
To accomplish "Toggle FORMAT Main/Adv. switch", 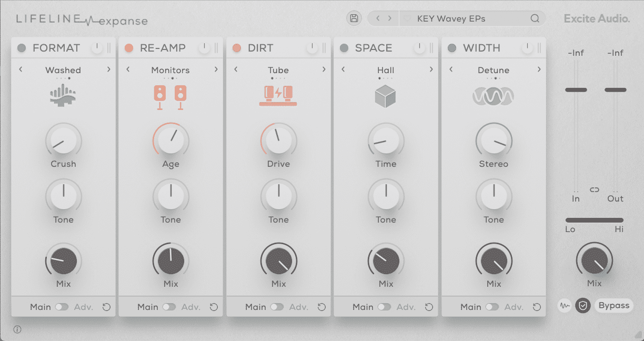I will click(x=62, y=307).
